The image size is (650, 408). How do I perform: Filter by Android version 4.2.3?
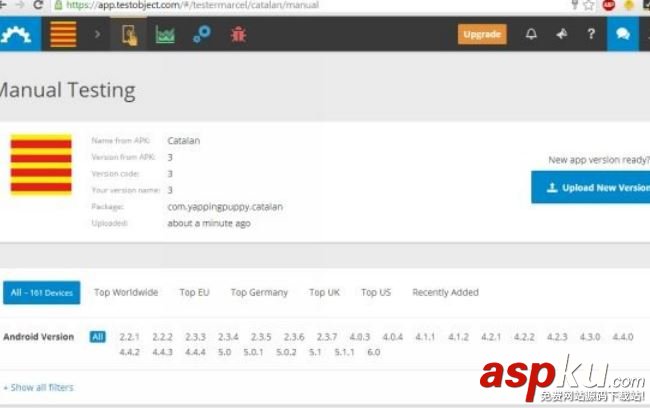point(557,337)
